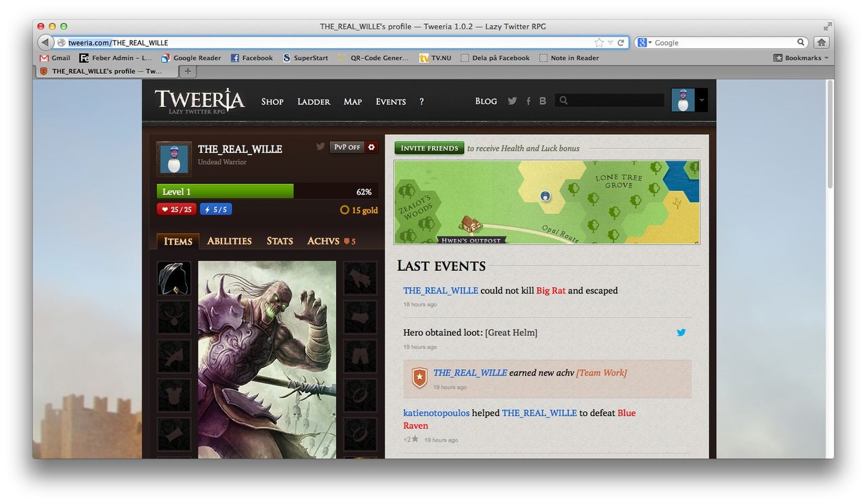The image size is (867, 504).
Task: Click the magnifier icon in site search
Action: click(563, 100)
